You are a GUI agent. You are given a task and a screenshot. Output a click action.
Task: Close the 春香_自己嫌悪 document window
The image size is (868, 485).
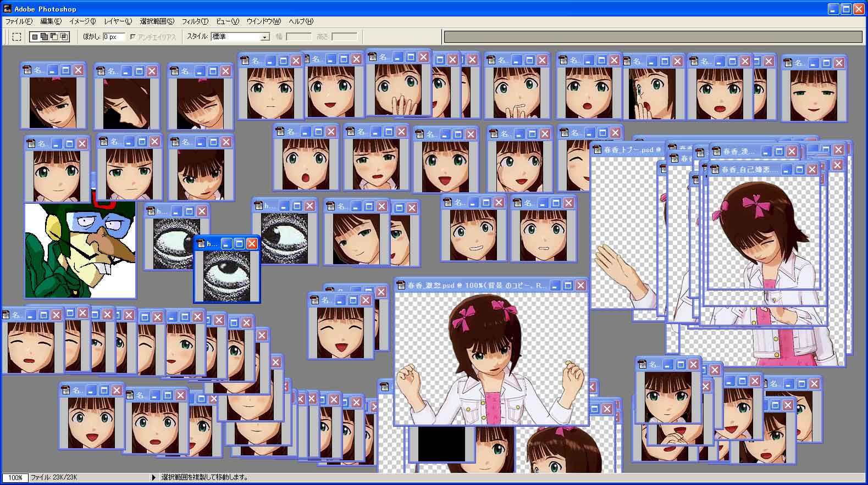(x=812, y=169)
